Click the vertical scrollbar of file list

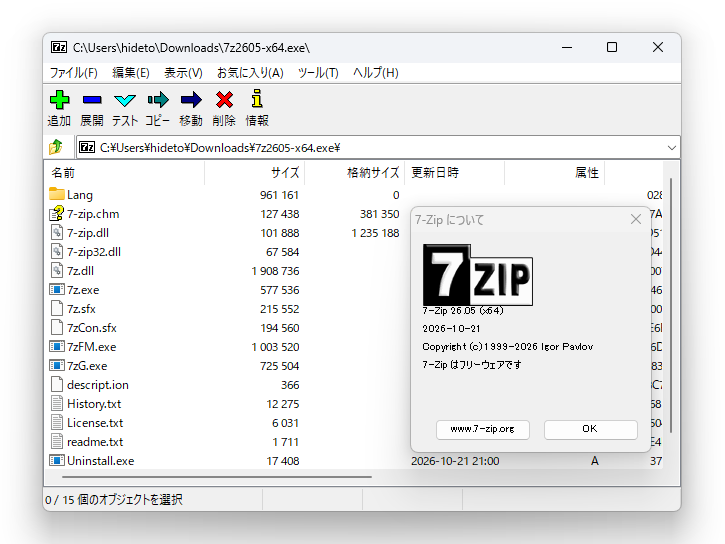[x=670, y=305]
